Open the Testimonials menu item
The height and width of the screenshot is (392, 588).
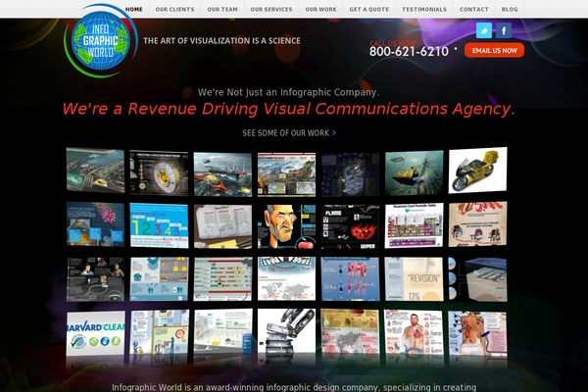click(x=424, y=9)
